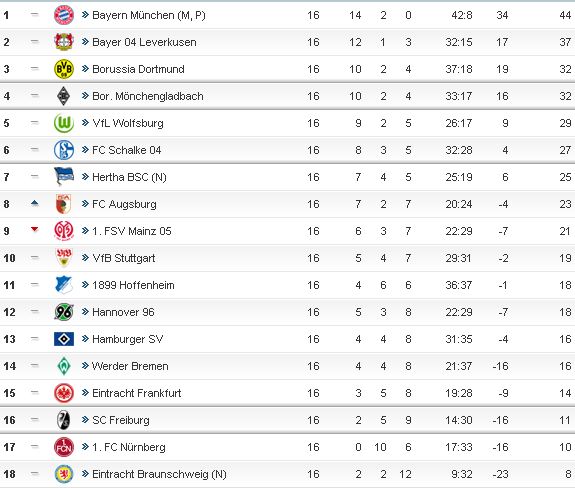Open the 1899 Hoffenheim team link
The image size is (575, 488).
[x=133, y=285]
